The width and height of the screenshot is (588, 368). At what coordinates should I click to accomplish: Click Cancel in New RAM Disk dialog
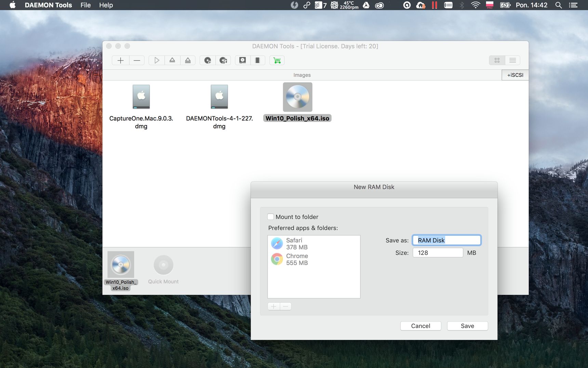tap(420, 326)
